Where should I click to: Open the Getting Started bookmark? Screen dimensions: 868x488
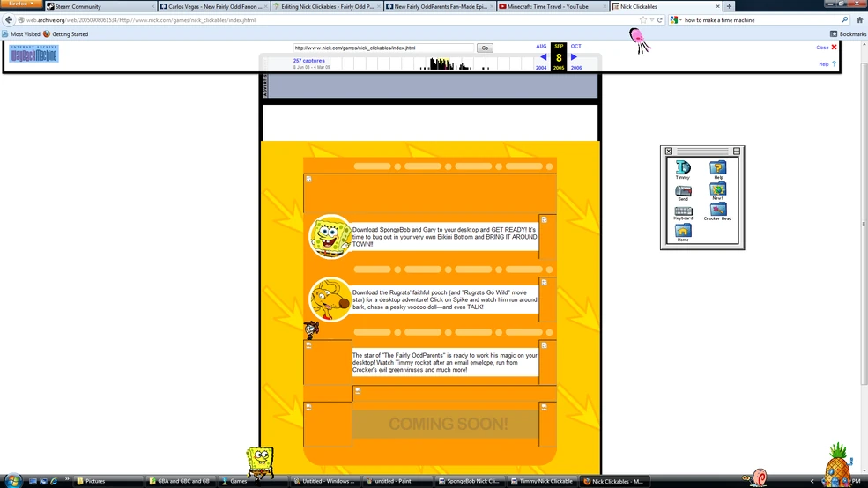[66, 34]
